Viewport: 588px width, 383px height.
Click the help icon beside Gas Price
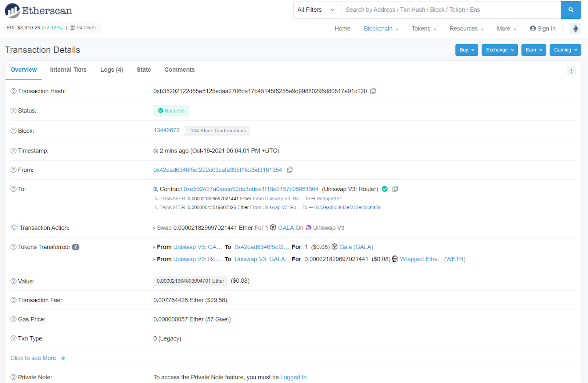tap(14, 319)
